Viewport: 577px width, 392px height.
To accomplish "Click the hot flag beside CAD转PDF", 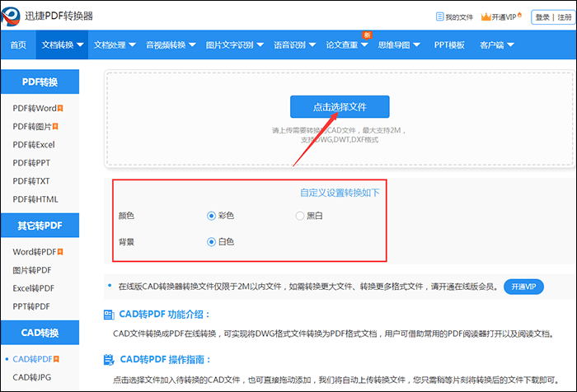I will 56,359.
